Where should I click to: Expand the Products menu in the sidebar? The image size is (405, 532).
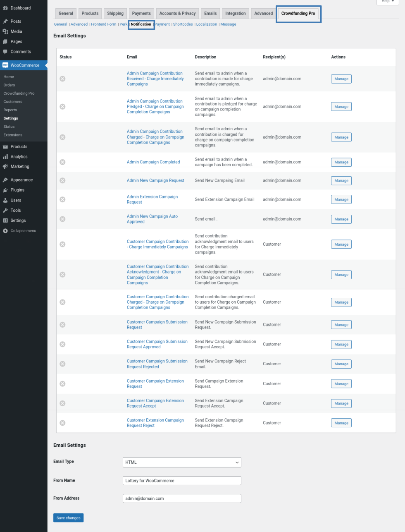point(19,147)
